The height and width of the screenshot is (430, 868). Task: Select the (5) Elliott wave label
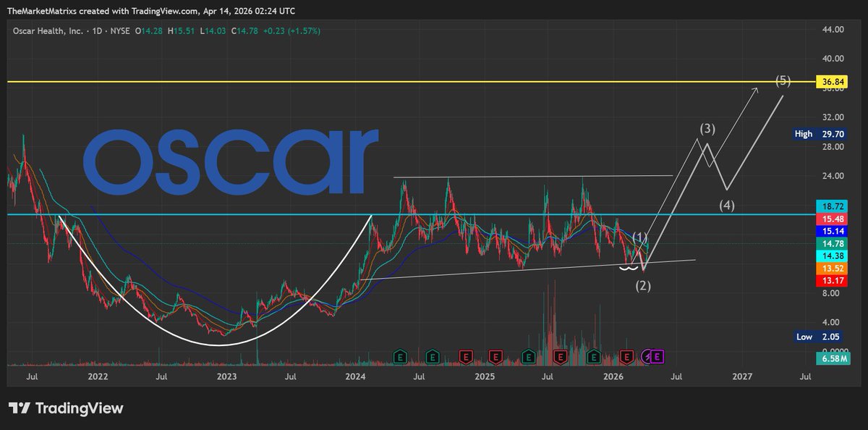[783, 80]
